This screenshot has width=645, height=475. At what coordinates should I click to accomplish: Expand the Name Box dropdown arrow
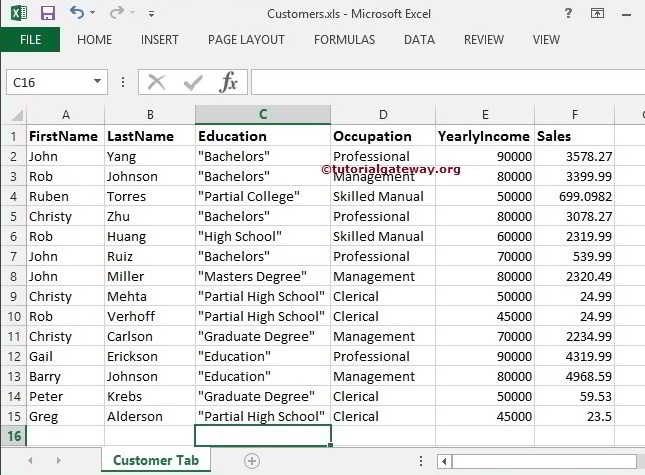[97, 81]
